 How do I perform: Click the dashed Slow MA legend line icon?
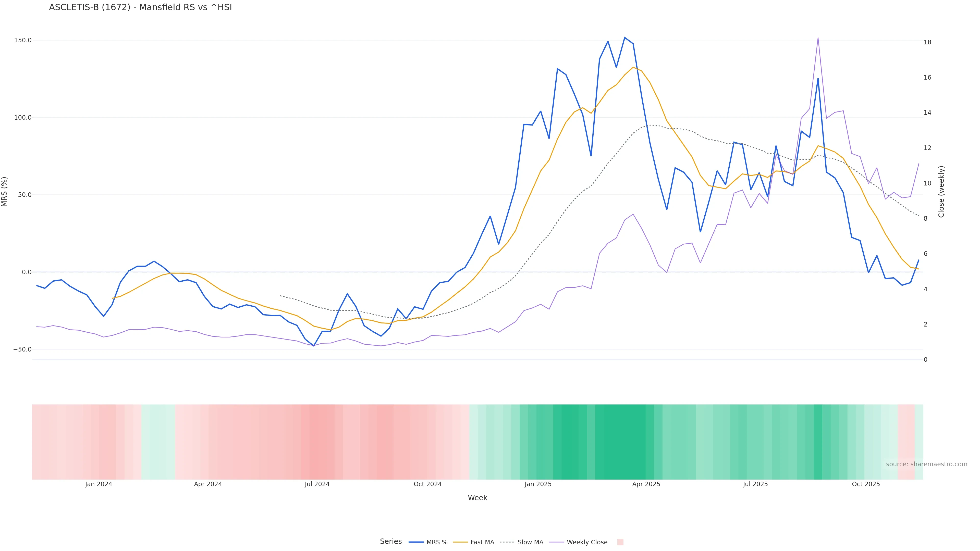[507, 542]
